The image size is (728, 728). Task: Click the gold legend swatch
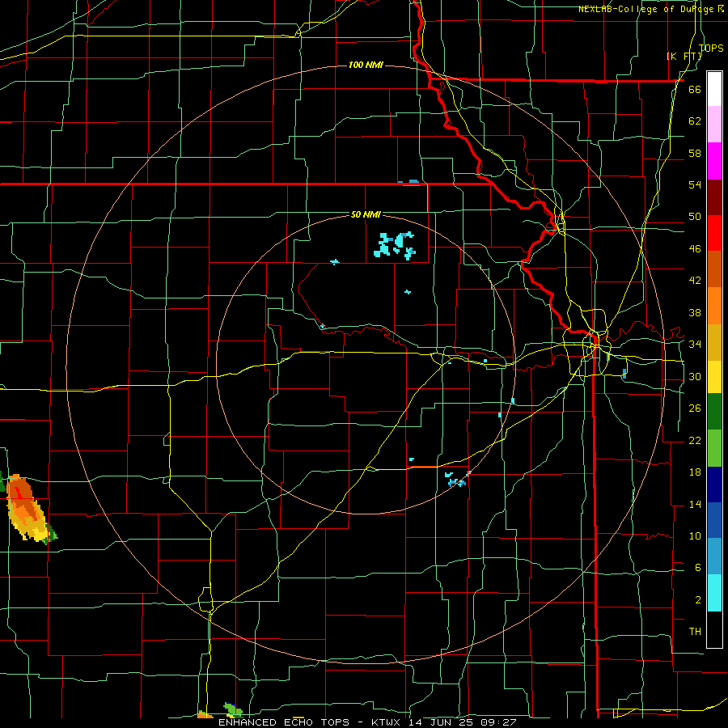(x=714, y=342)
